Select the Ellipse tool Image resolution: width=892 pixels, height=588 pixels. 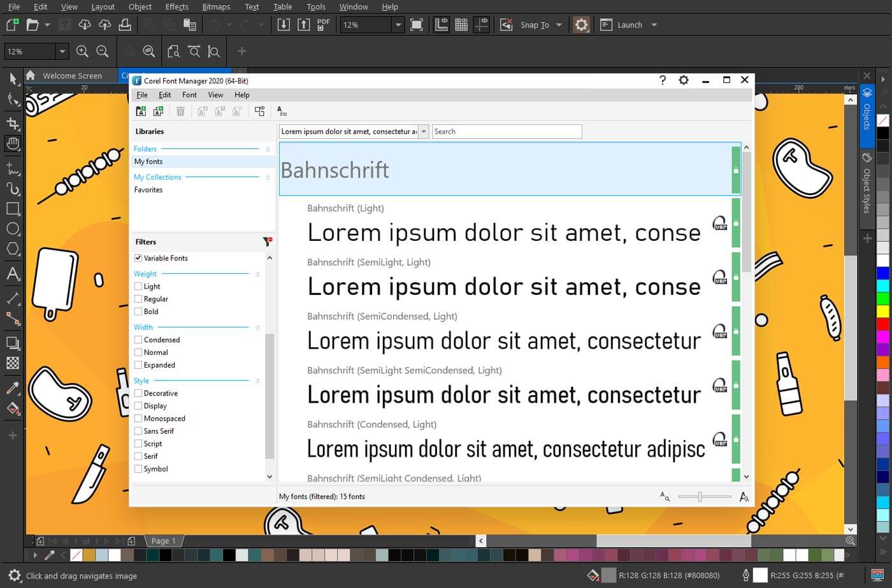pos(13,229)
